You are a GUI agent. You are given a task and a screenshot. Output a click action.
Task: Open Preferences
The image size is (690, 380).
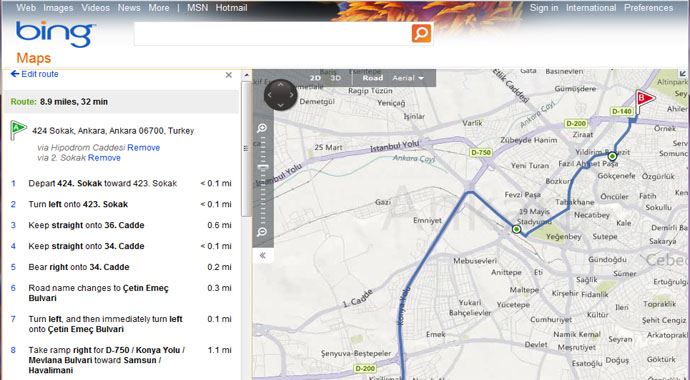pos(649,7)
